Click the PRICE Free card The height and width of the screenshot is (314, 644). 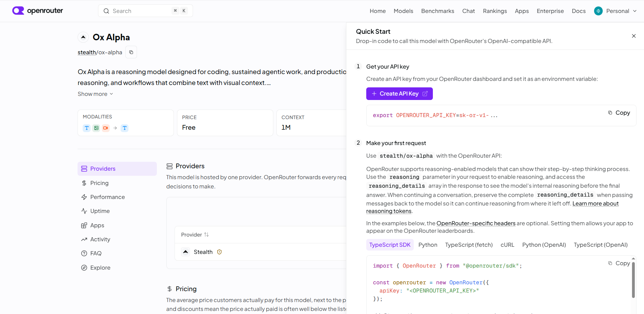coord(225,123)
